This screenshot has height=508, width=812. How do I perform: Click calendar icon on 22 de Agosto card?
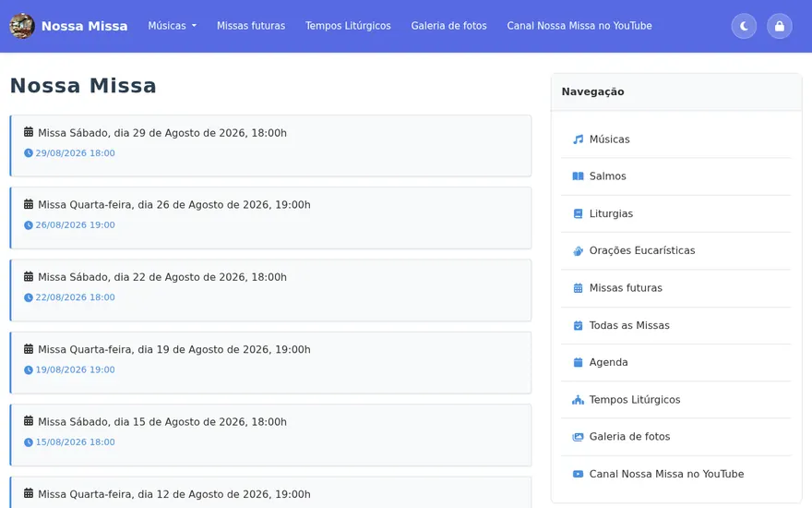tap(29, 277)
